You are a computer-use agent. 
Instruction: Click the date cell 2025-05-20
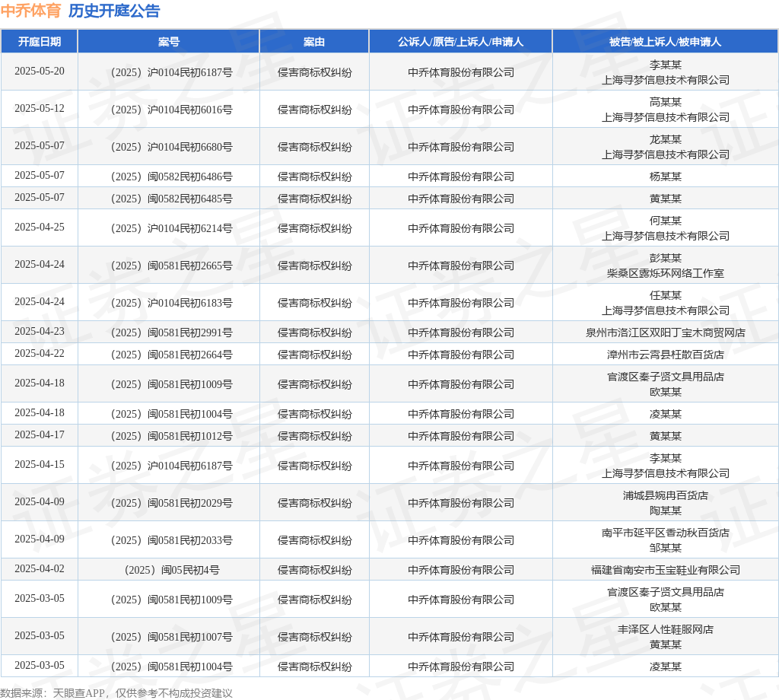click(40, 71)
